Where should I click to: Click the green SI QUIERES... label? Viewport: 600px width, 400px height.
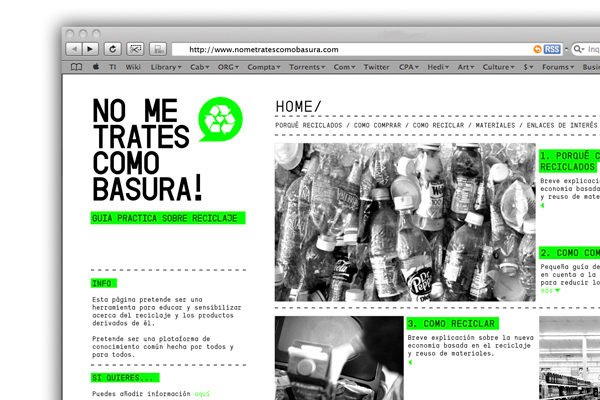pos(125,378)
